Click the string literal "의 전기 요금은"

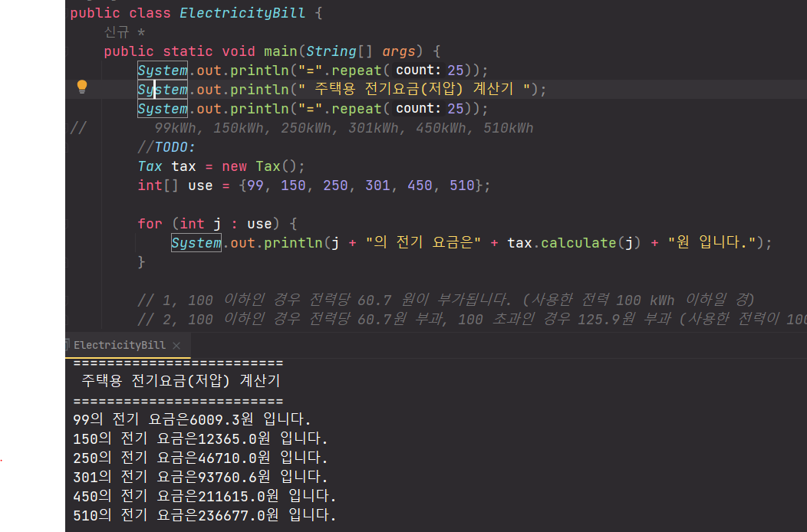[423, 243]
